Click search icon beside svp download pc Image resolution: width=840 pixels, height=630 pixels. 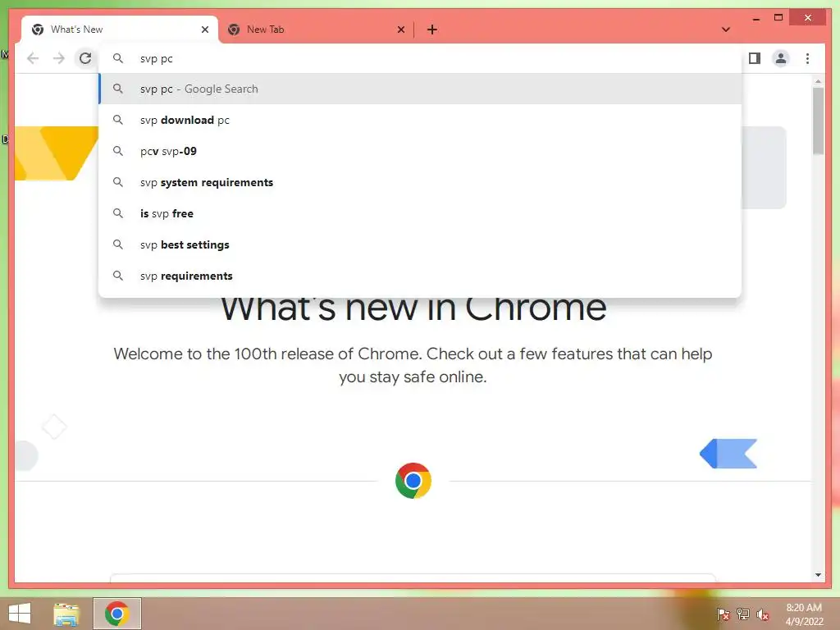point(118,120)
